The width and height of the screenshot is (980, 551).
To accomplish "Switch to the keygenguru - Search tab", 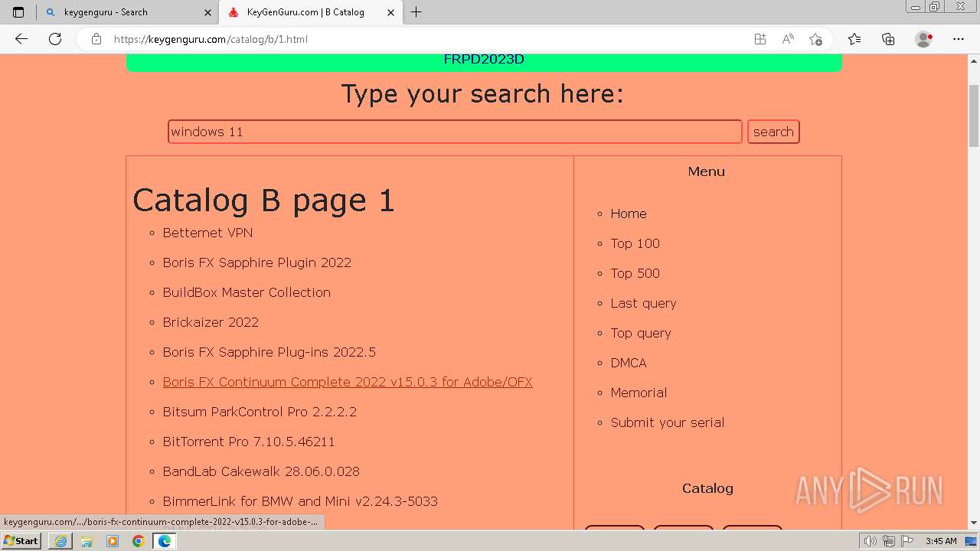I will click(x=127, y=12).
